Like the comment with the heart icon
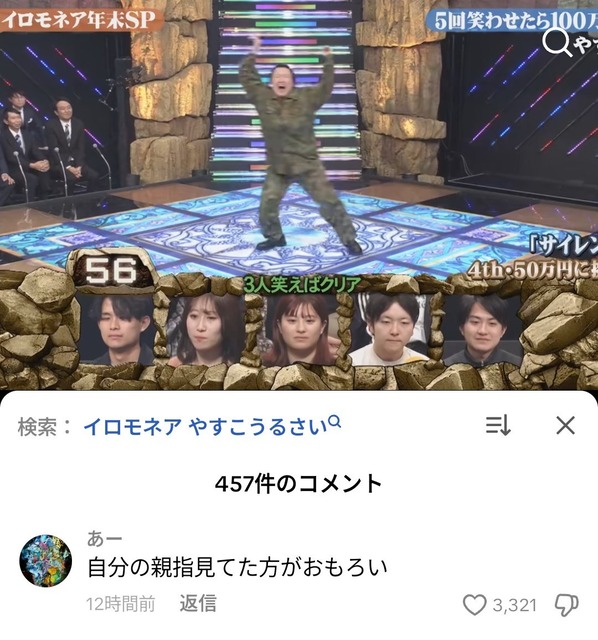 pyautogui.click(x=475, y=604)
